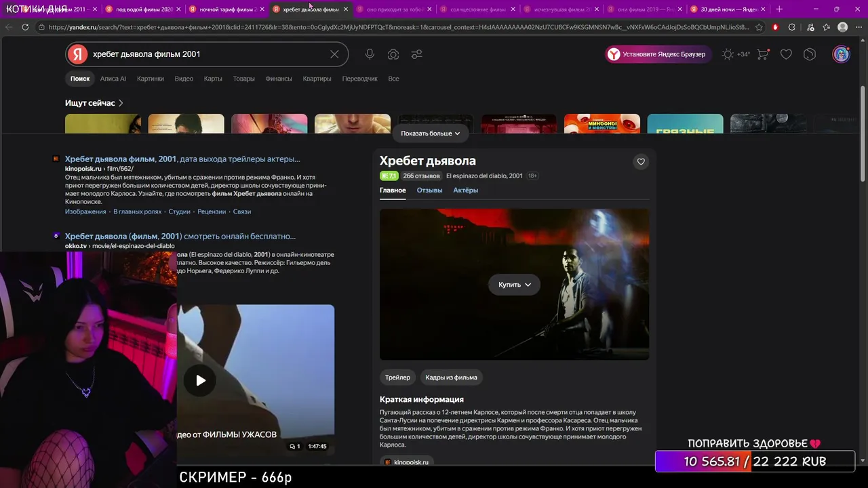Open the 'Все' search categories menu
The width and height of the screenshot is (868, 488).
pyautogui.click(x=393, y=79)
